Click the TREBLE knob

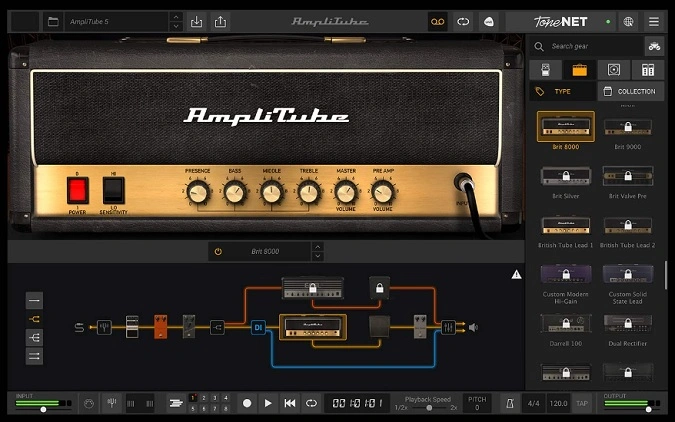(x=309, y=192)
